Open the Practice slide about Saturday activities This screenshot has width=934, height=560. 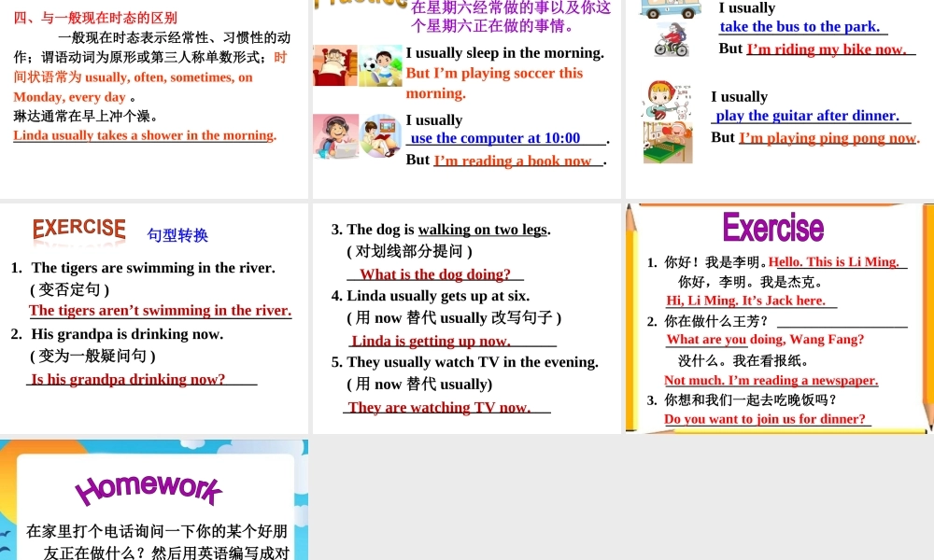(466, 99)
